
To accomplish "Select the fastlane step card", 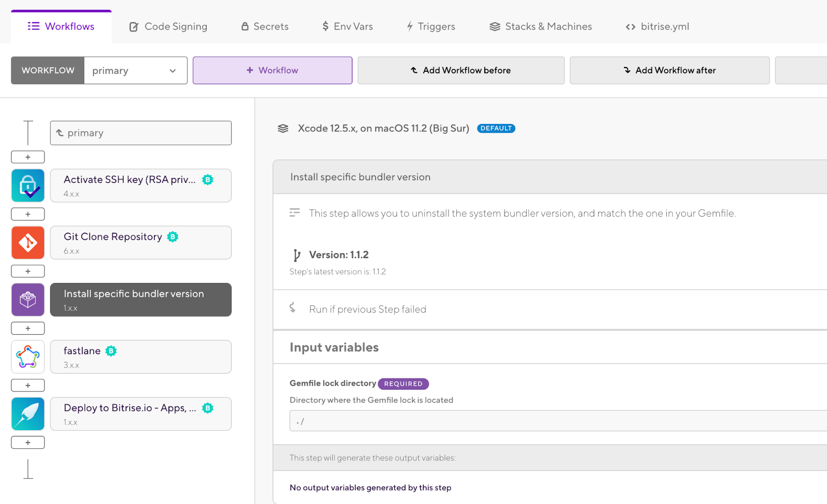I will point(141,357).
